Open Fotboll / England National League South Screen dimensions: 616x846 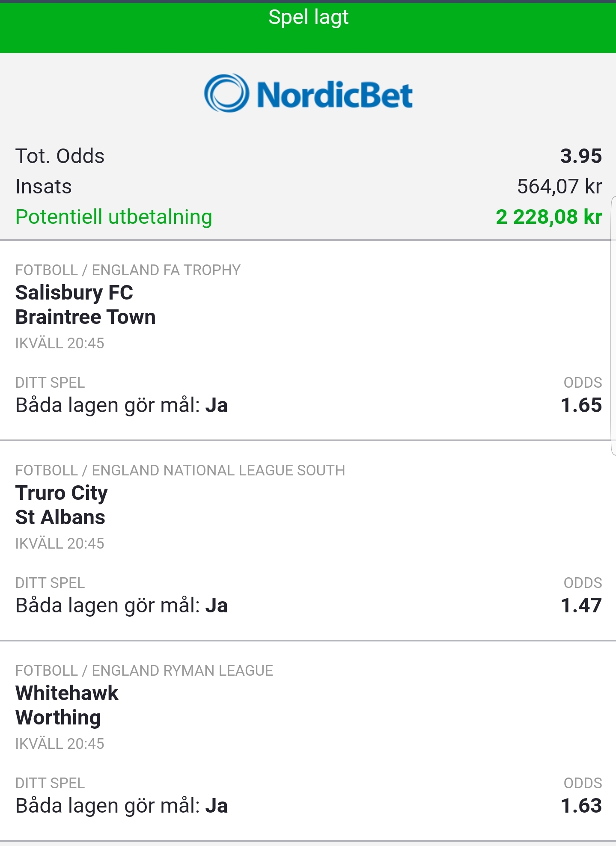point(180,470)
